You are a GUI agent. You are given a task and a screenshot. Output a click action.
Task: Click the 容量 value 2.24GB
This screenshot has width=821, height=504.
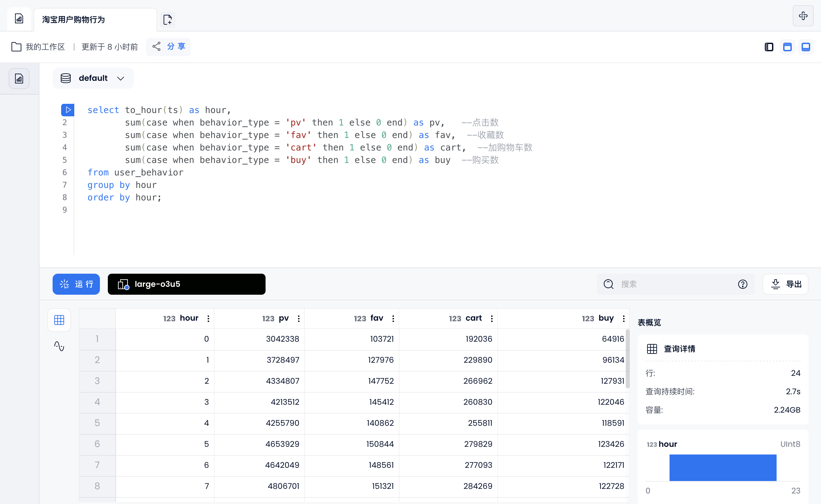coord(787,410)
